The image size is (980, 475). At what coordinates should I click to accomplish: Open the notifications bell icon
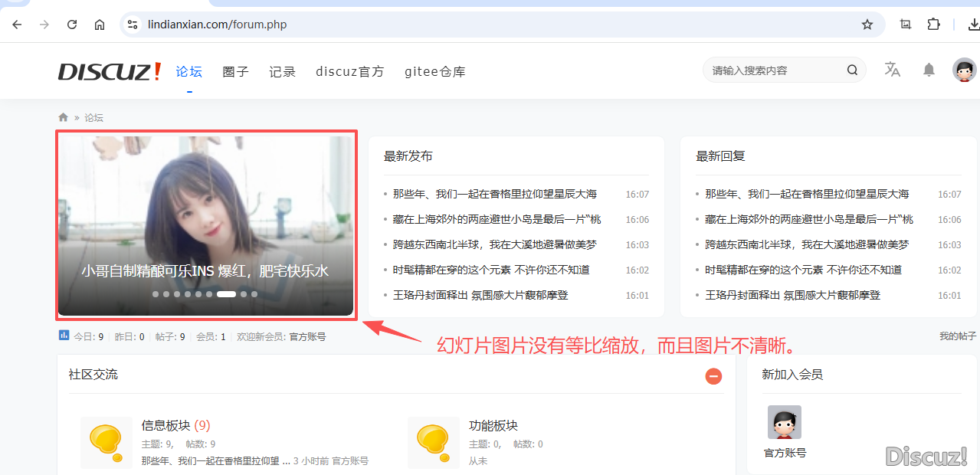[x=929, y=70]
